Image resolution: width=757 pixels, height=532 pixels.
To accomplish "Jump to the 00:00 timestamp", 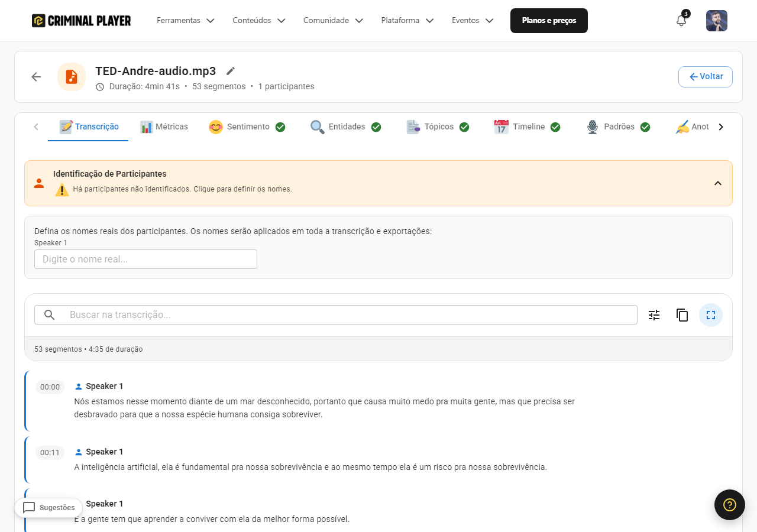I will coord(50,387).
